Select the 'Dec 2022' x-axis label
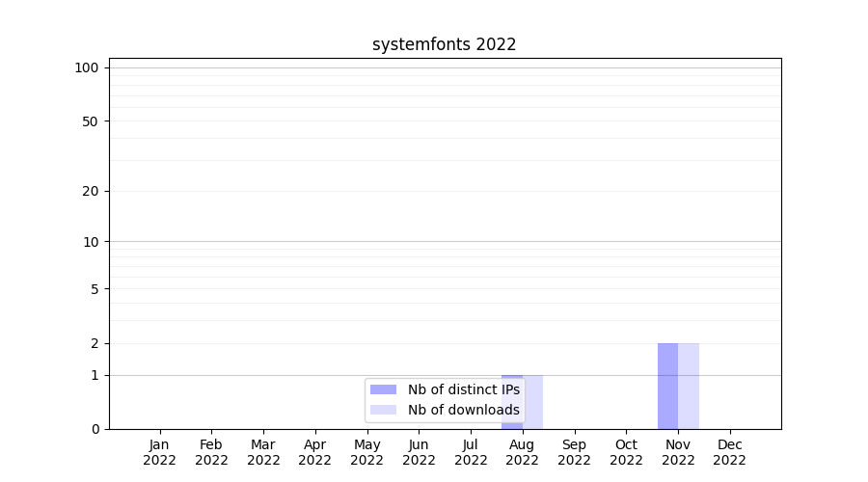 coord(729,452)
